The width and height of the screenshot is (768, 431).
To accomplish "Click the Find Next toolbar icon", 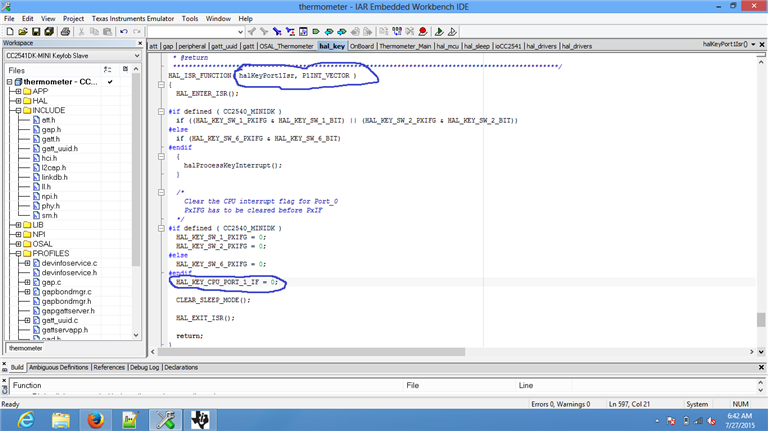I will (x=264, y=32).
